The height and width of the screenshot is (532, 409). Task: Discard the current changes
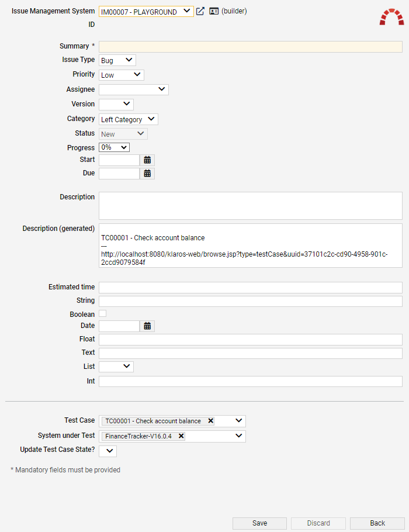pyautogui.click(x=318, y=523)
